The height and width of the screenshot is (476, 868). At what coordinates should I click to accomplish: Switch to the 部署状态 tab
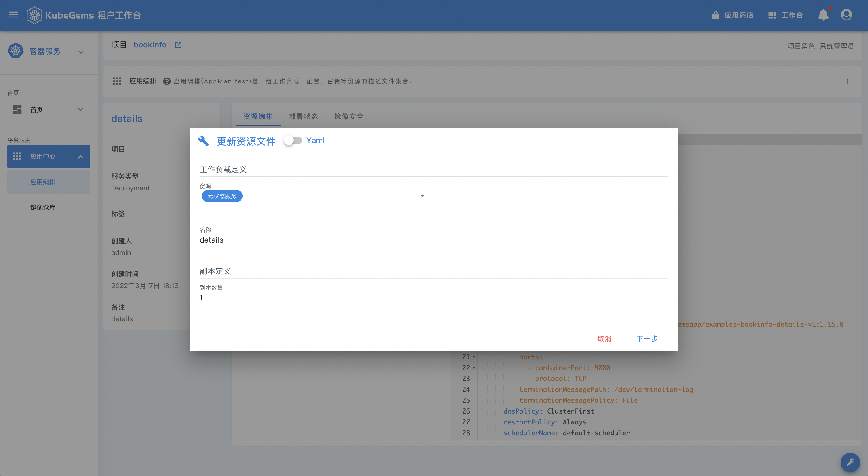[x=303, y=116]
